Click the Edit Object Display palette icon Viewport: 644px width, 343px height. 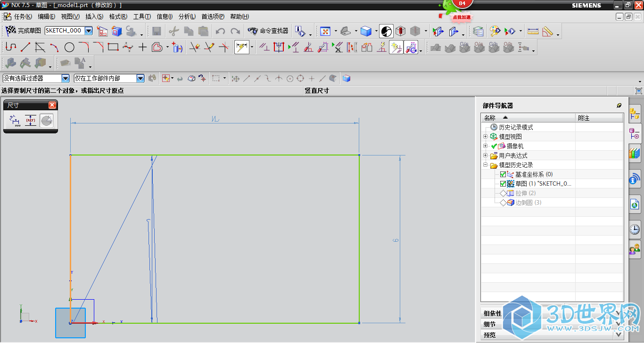[x=495, y=31]
